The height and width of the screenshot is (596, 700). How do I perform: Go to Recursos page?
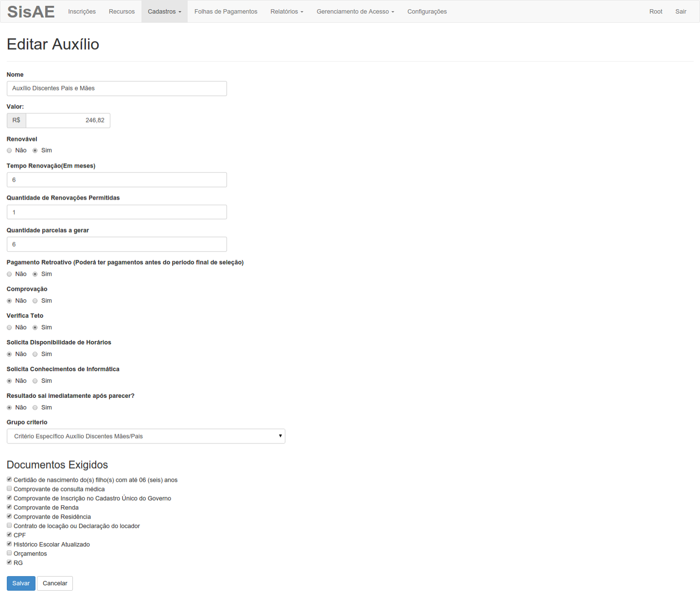[122, 12]
